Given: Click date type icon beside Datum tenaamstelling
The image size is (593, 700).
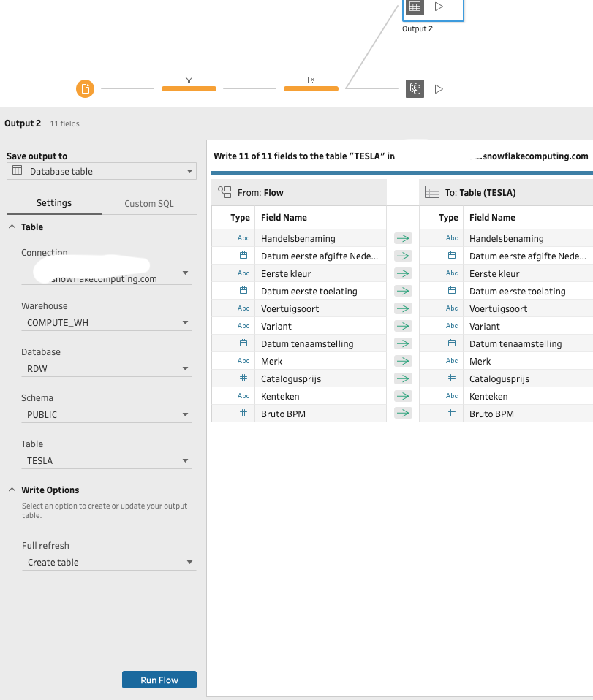Looking at the screenshot, I should click(x=243, y=343).
